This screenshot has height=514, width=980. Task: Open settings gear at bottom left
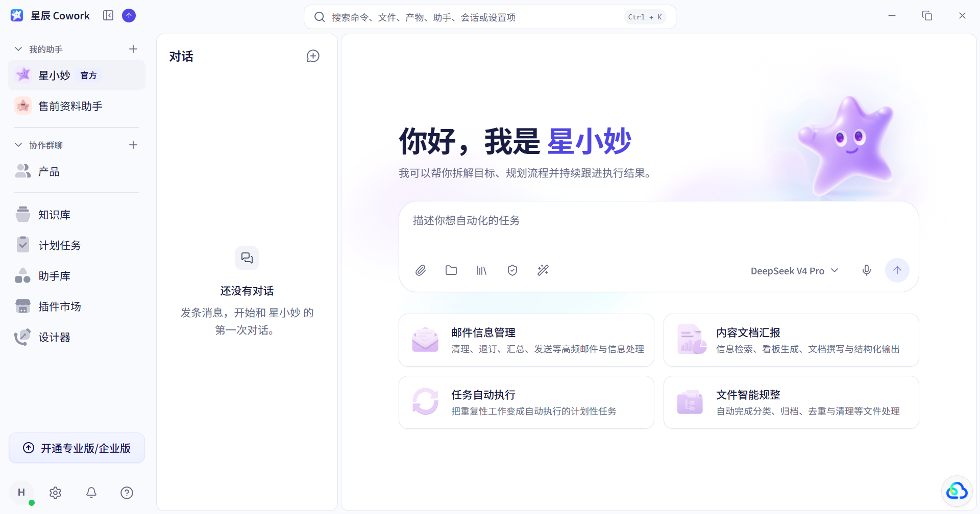point(56,493)
